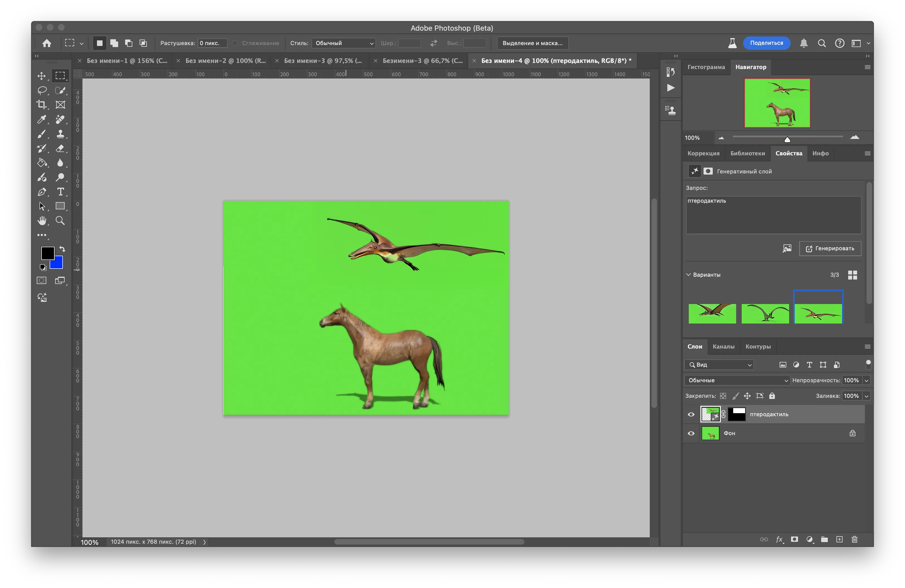Add layer mask at Layers panel bottom
Viewport: 905px width, 588px height.
tap(794, 539)
